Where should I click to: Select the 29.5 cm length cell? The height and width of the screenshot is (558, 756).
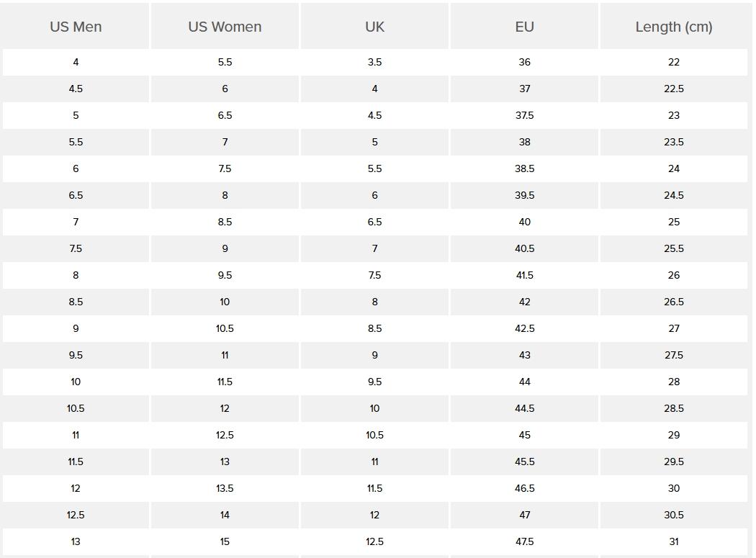coord(674,462)
